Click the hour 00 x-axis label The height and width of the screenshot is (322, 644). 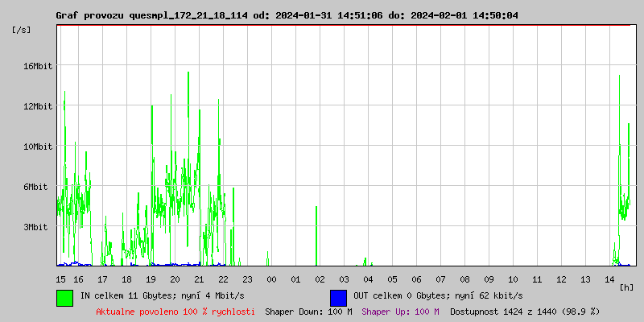(x=271, y=279)
